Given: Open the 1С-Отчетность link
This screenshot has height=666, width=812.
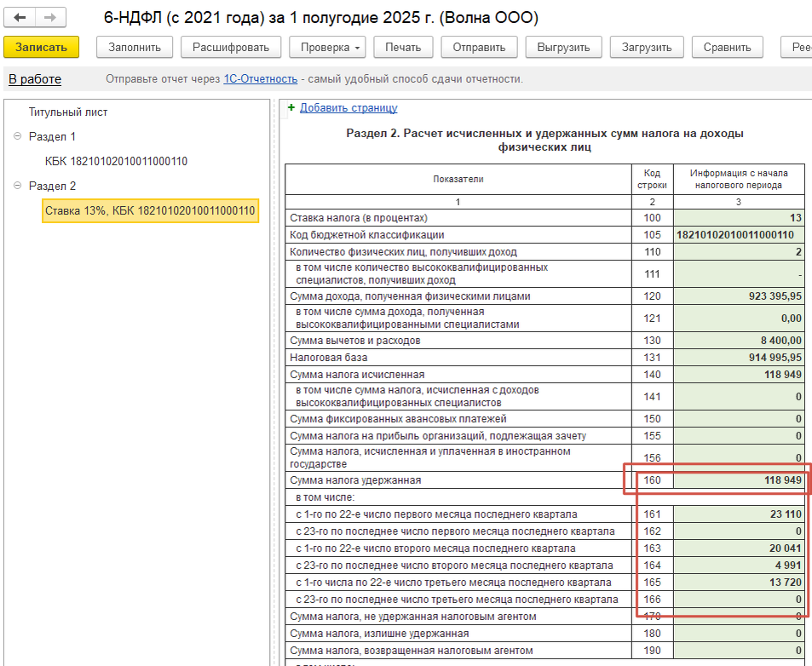Looking at the screenshot, I should pyautogui.click(x=261, y=79).
